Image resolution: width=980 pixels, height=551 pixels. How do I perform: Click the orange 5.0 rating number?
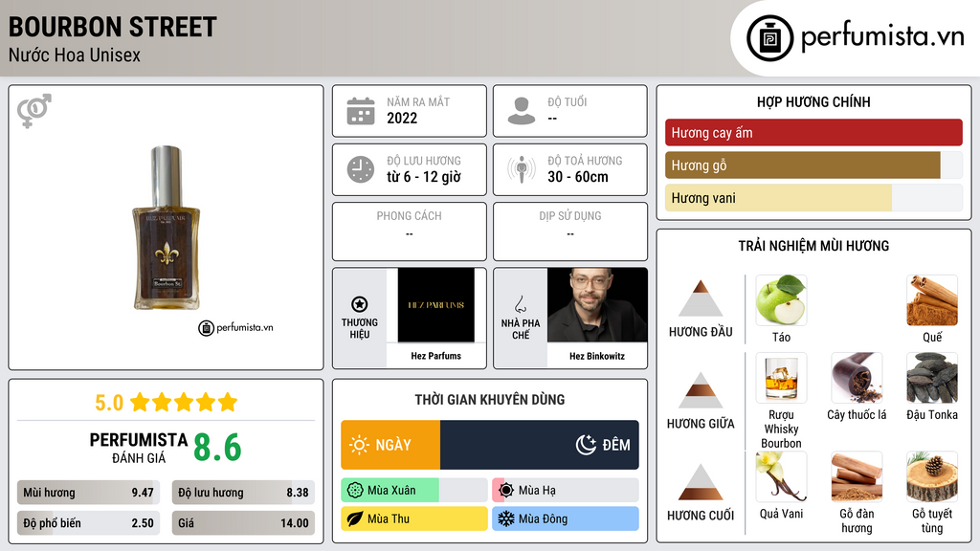pyautogui.click(x=109, y=403)
